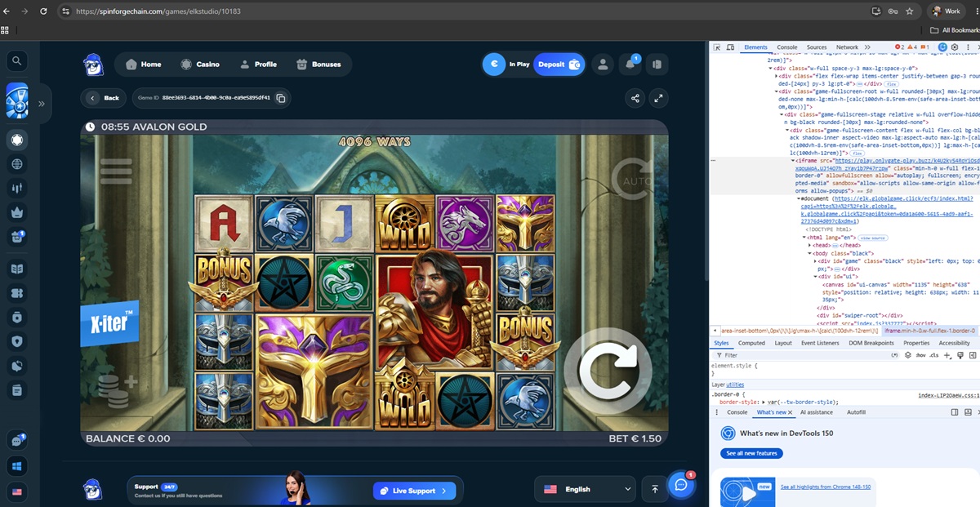Click the crown icon in left sidebar
The height and width of the screenshot is (507, 980).
pyautogui.click(x=17, y=212)
